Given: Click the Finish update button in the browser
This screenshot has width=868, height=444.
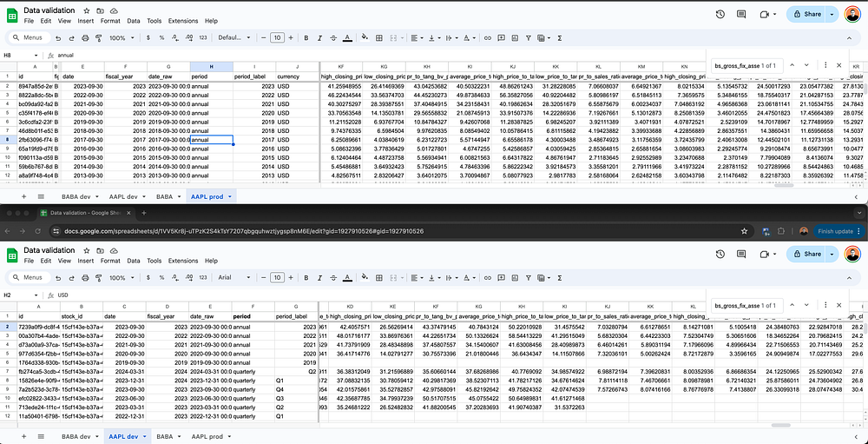Looking at the screenshot, I should 836,232.
